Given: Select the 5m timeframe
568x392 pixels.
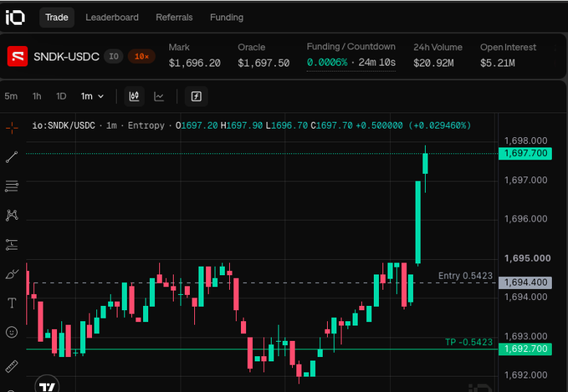Looking at the screenshot, I should [11, 96].
